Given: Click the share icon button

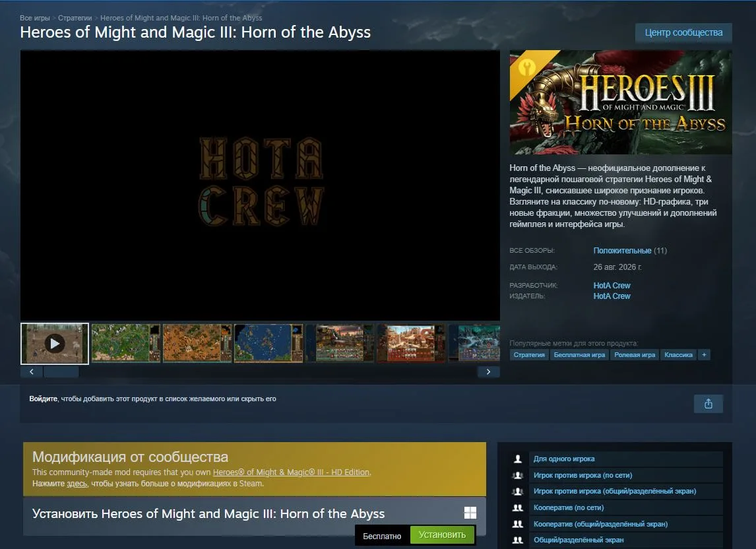Looking at the screenshot, I should (708, 404).
